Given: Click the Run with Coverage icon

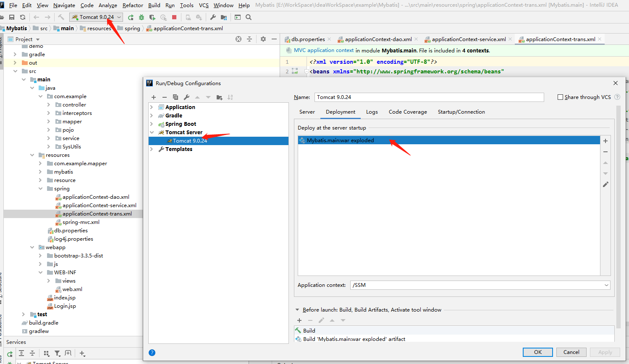Looking at the screenshot, I should click(x=152, y=17).
